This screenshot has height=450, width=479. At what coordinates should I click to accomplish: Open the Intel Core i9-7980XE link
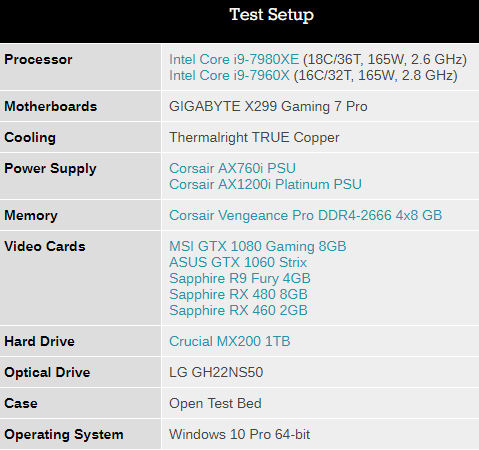pos(234,59)
